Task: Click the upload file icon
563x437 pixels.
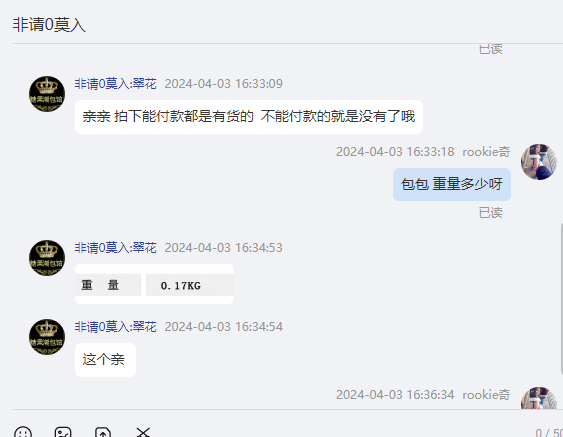Action: (103, 432)
